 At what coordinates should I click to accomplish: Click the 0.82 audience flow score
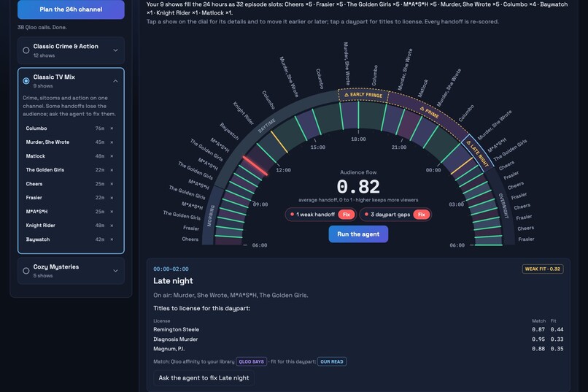click(x=358, y=186)
